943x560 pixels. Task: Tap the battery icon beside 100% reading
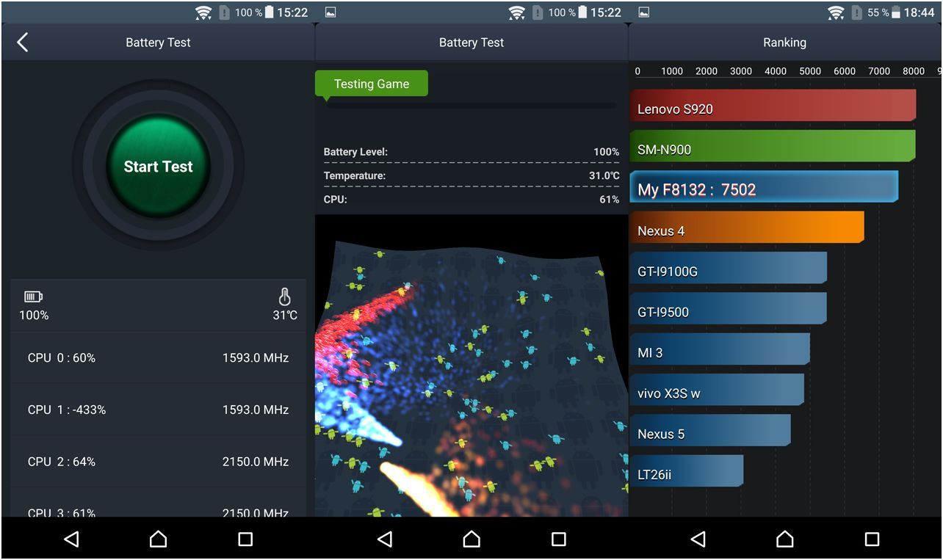pyautogui.click(x=32, y=297)
